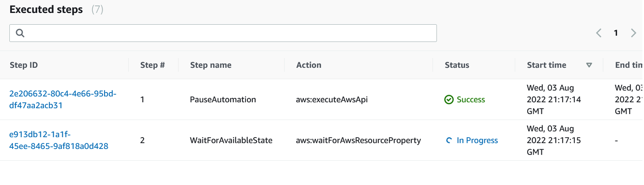The image size is (644, 185).
Task: Click the End time column header
Action: click(628, 65)
